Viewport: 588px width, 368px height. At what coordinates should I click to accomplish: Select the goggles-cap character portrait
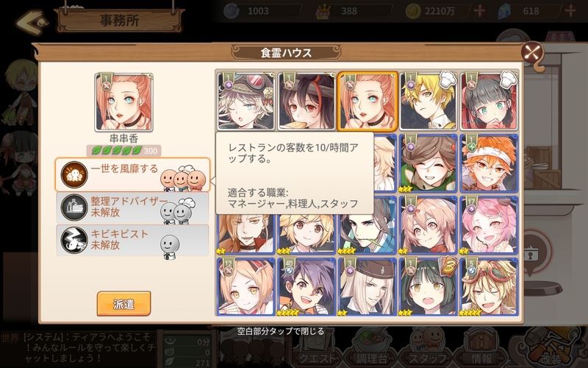246,102
